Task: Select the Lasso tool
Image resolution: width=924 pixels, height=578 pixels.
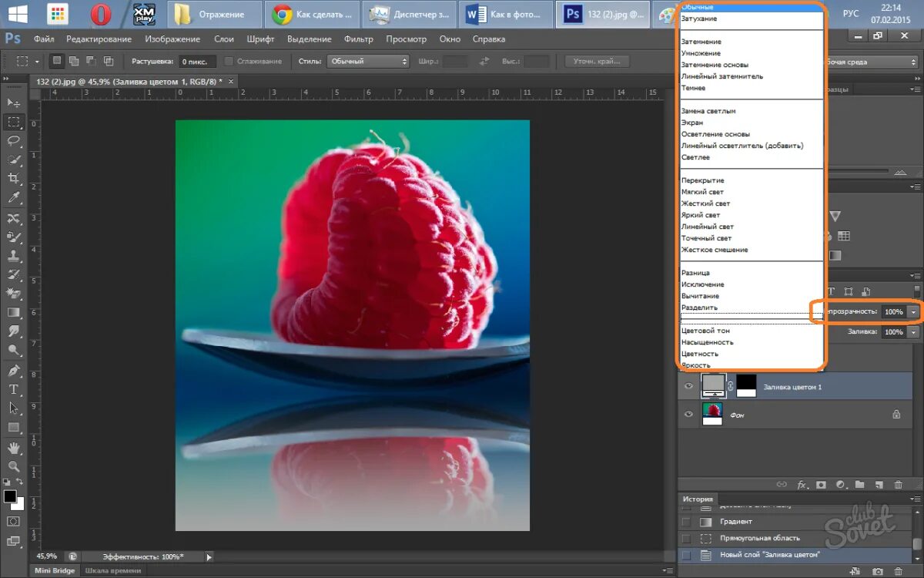Action: [14, 141]
